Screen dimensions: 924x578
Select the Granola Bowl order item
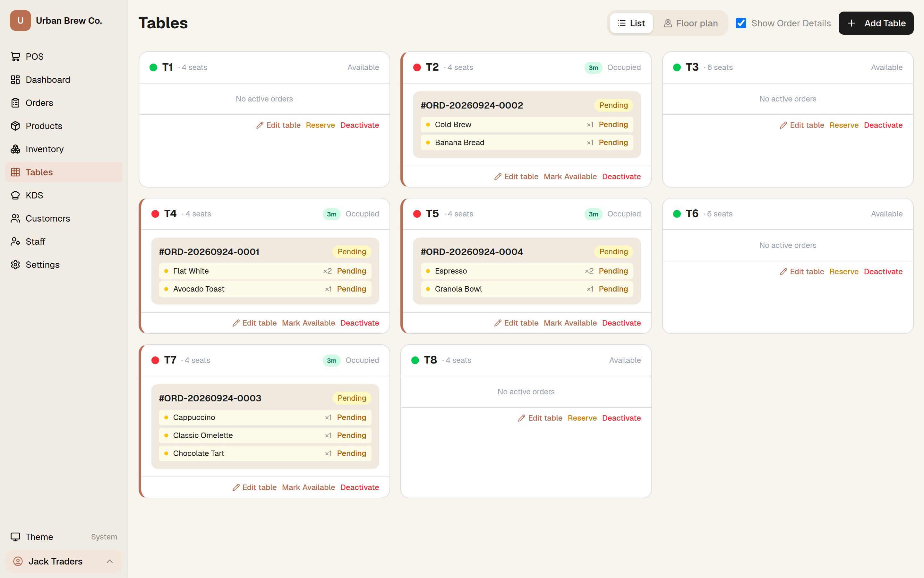click(527, 289)
